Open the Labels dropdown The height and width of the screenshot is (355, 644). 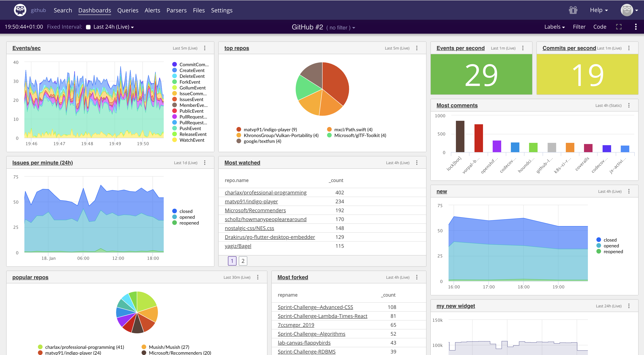point(554,27)
